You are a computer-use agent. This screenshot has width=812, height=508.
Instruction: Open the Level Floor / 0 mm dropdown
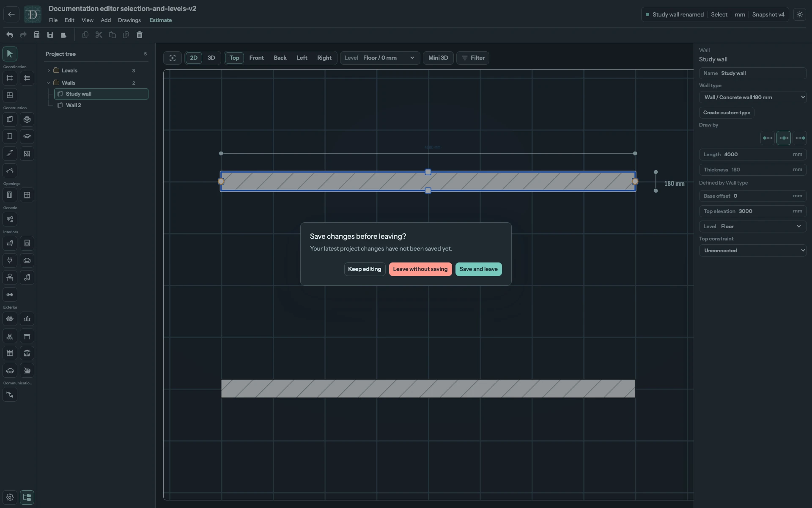point(380,58)
